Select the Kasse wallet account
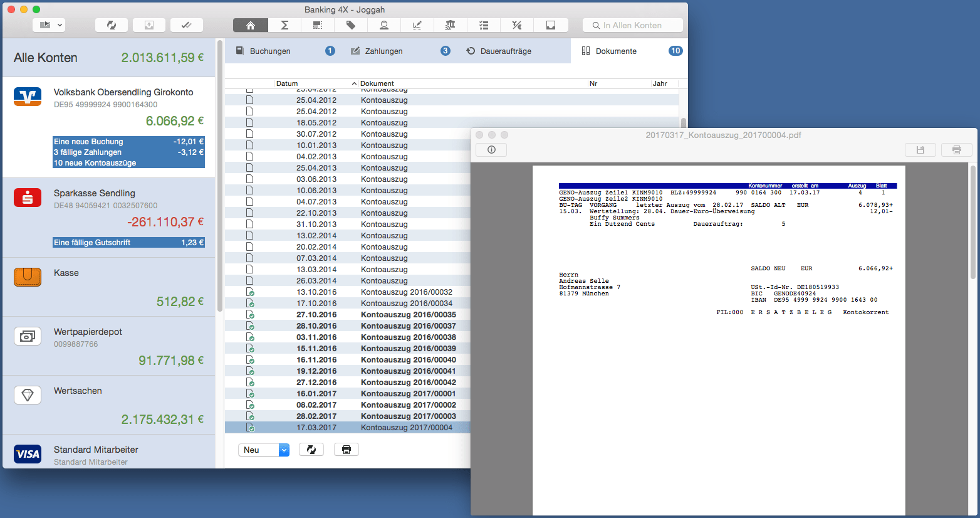This screenshot has height=518, width=980. point(109,287)
